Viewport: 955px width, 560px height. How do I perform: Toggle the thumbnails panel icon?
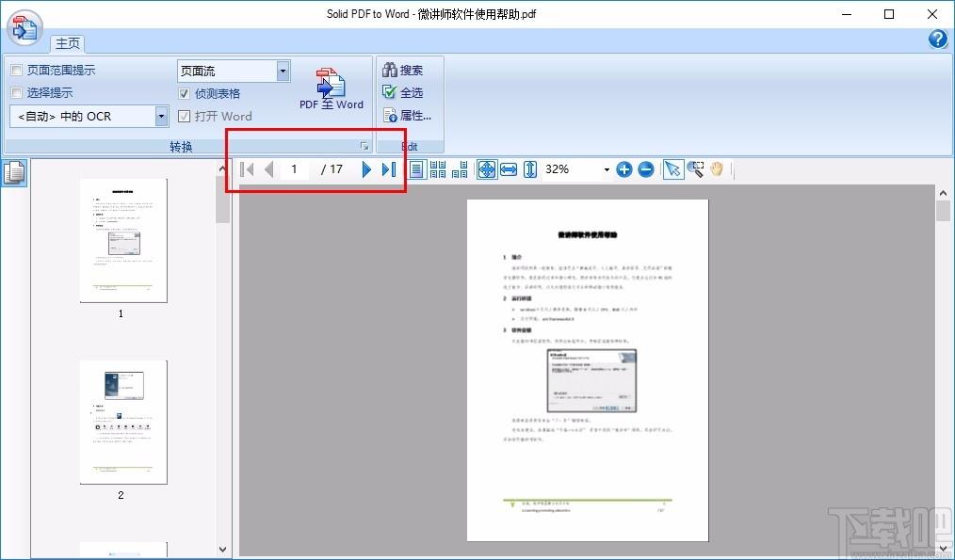pos(14,172)
